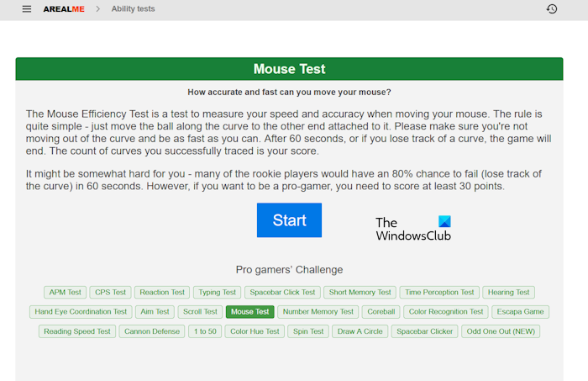Image resolution: width=588 pixels, height=381 pixels.
Task: Open Hand Eye Coordination Test
Action: tap(81, 312)
